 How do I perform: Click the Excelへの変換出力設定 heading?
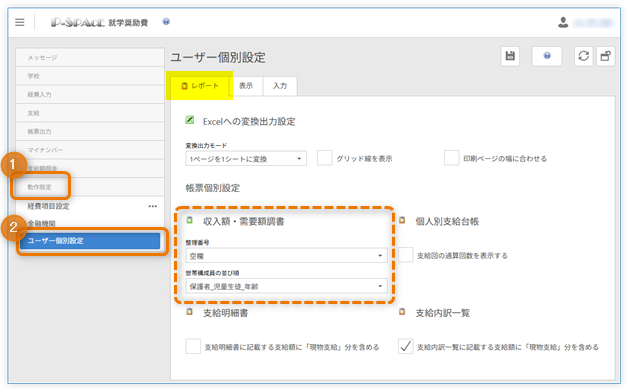click(249, 121)
